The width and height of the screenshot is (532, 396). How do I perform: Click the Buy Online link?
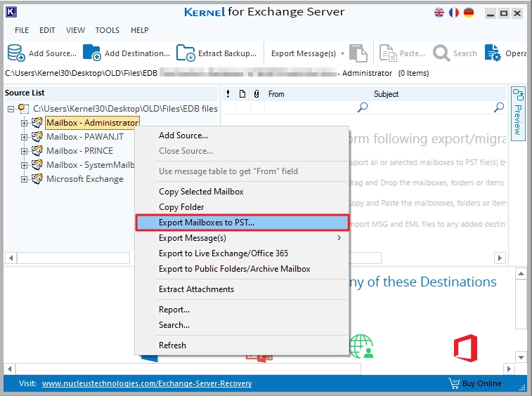click(x=482, y=383)
